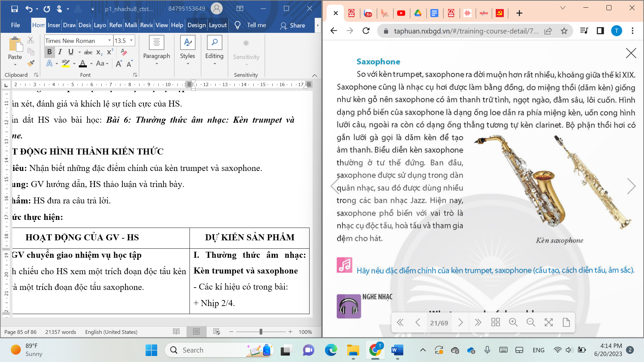Viewport: 644px width, 362px height.
Task: Open the Paragraph group dropdown
Action: click(x=156, y=64)
